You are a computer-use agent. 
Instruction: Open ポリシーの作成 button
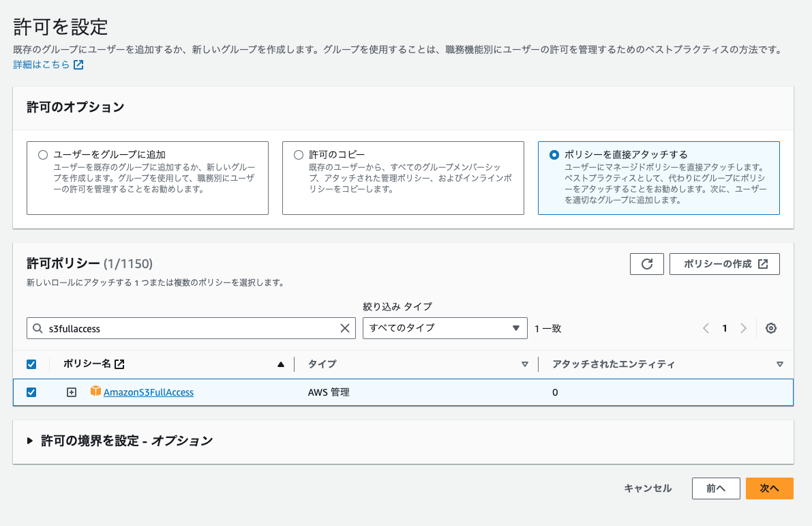click(724, 264)
